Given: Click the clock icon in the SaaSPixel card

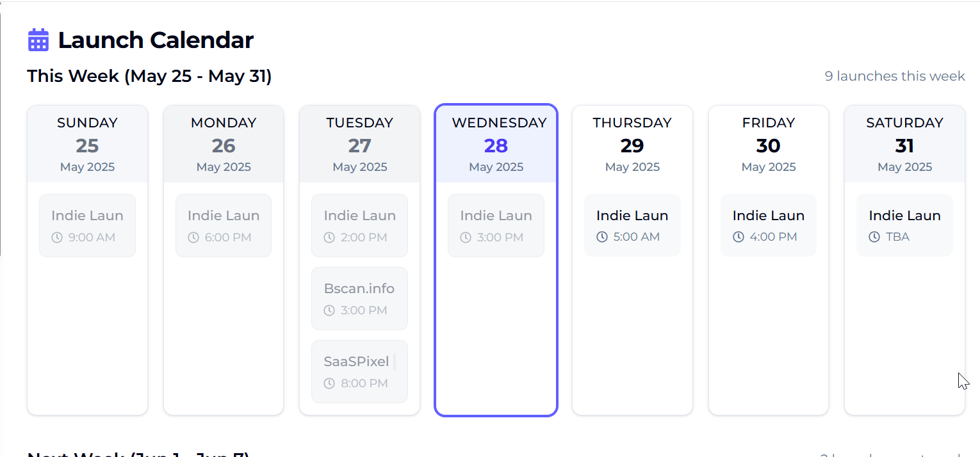Looking at the screenshot, I should (329, 383).
